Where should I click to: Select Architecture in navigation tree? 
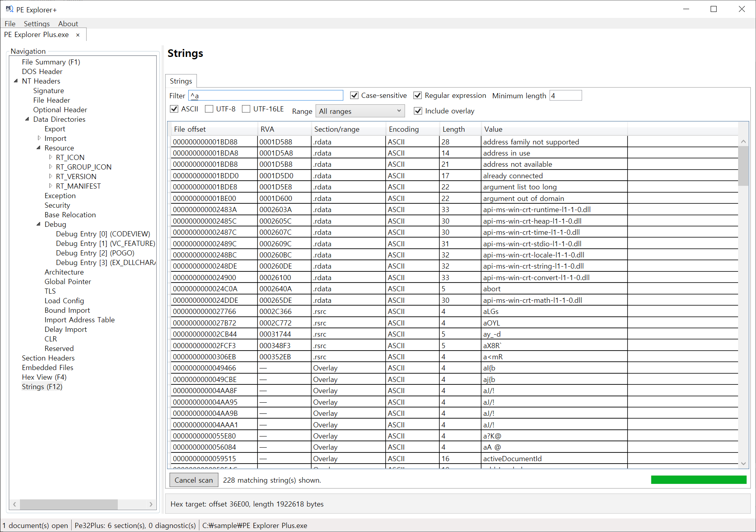tap(64, 272)
